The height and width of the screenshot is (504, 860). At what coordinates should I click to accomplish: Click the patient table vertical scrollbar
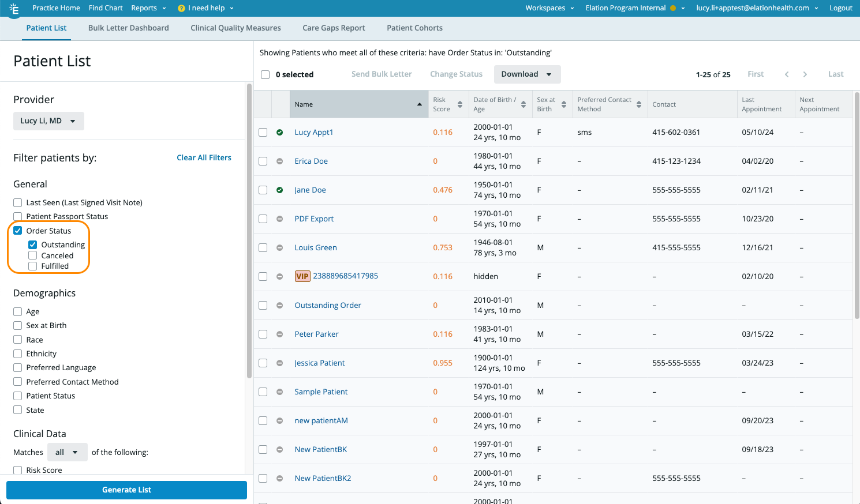pyautogui.click(x=857, y=205)
